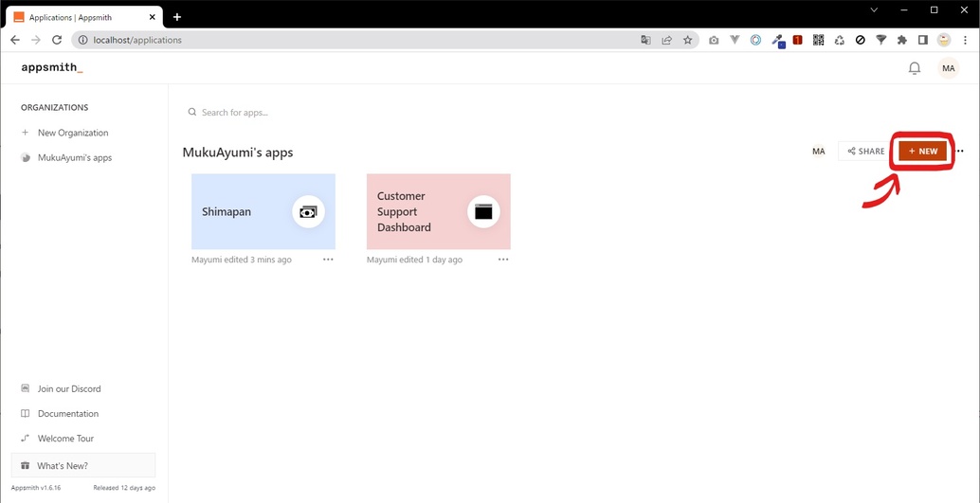Click the QR code extension icon
Image resolution: width=980 pixels, height=503 pixels.
coord(818,40)
